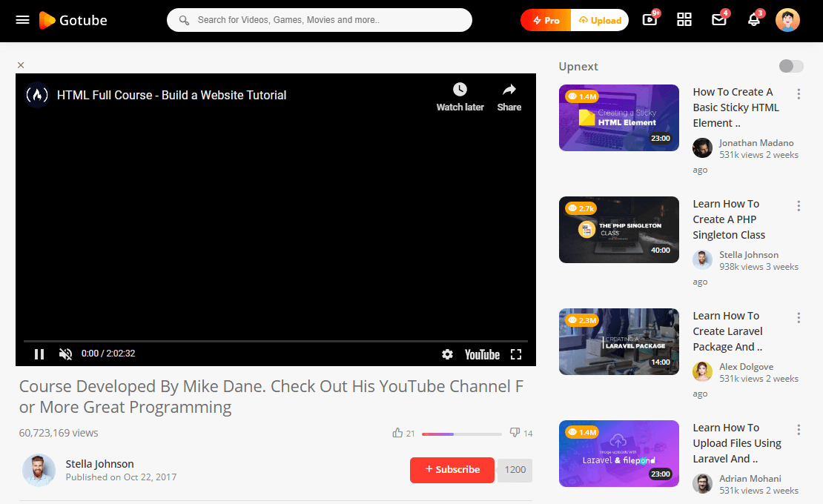Open Creating a Sticky HTML Element thumbnail
Screen dimensions: 823x504
(619, 118)
